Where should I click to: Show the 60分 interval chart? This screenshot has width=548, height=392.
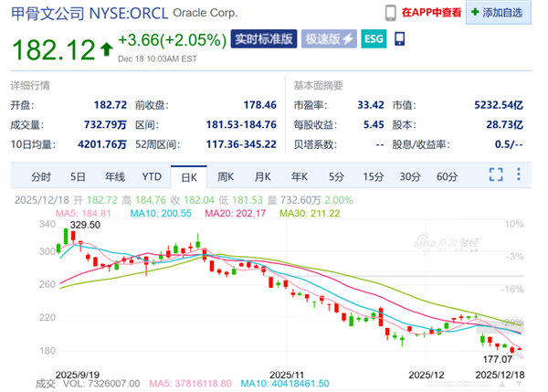click(x=447, y=176)
